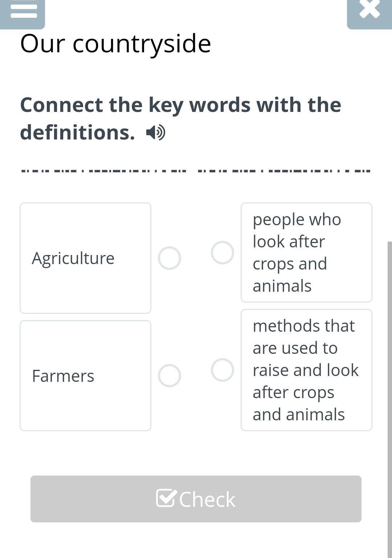Viewport: 392px width, 558px height.
Task: Click the 'Our countryside' title
Action: 115,44
